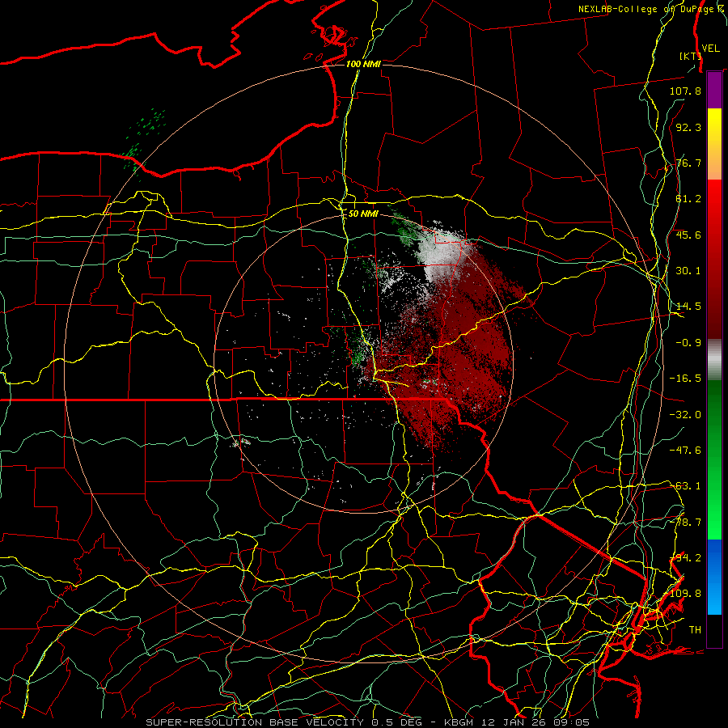Pick the black TH segment of the color bar
The height and width of the screenshot is (728, 728).
coord(714,630)
